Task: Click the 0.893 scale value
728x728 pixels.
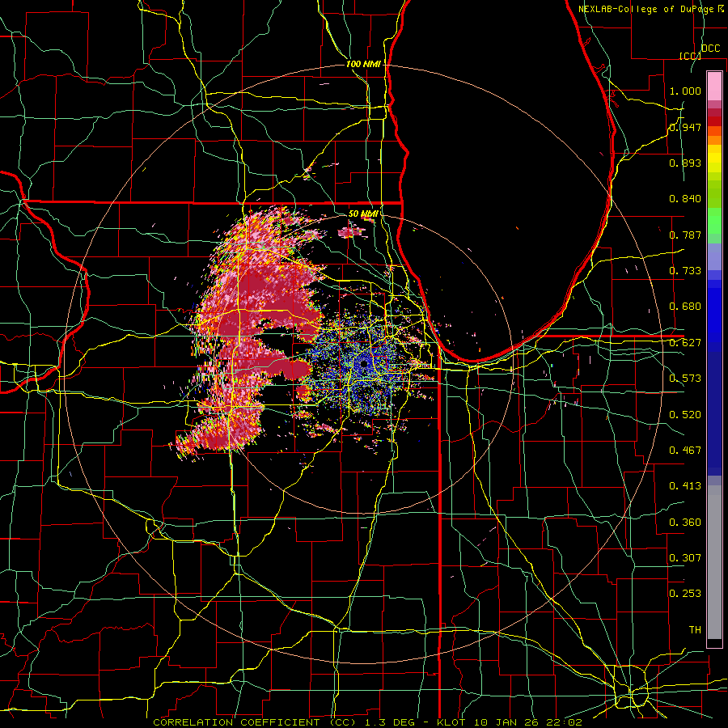Action: (685, 163)
